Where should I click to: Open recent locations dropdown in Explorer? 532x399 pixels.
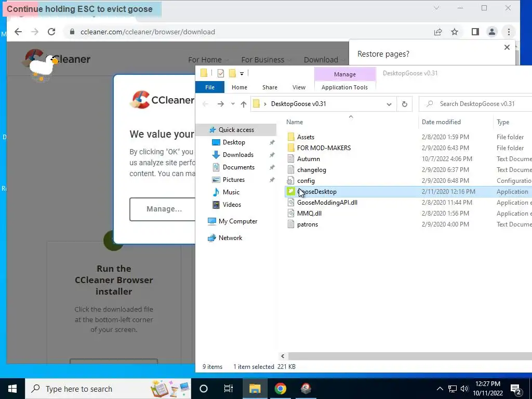pyautogui.click(x=233, y=104)
